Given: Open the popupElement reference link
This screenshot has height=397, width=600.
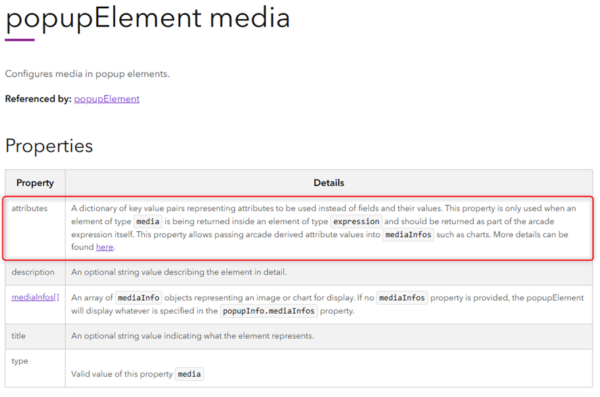Looking at the screenshot, I should pyautogui.click(x=107, y=99).
